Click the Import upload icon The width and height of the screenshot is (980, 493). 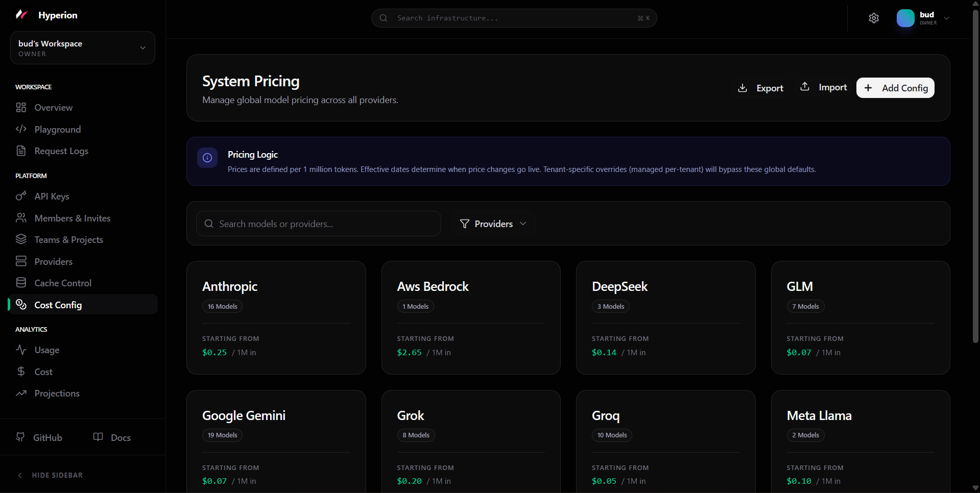[x=805, y=86]
